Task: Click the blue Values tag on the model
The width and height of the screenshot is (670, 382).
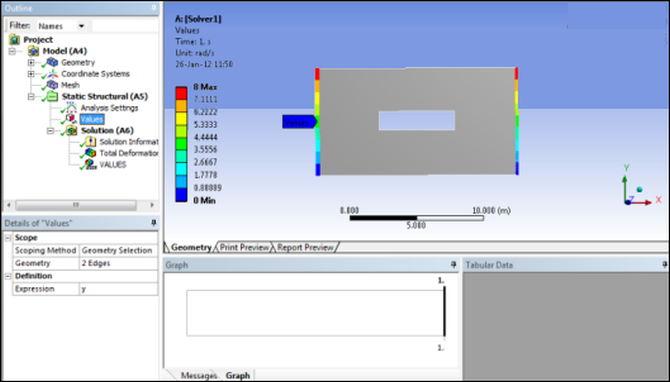Action: tap(300, 123)
